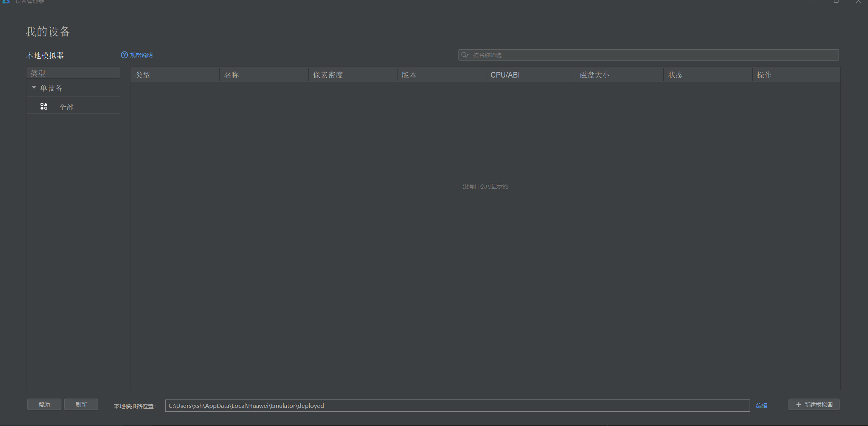This screenshot has height=426, width=868.
Task: Maximize the 设备管理器 window
Action: point(836,2)
